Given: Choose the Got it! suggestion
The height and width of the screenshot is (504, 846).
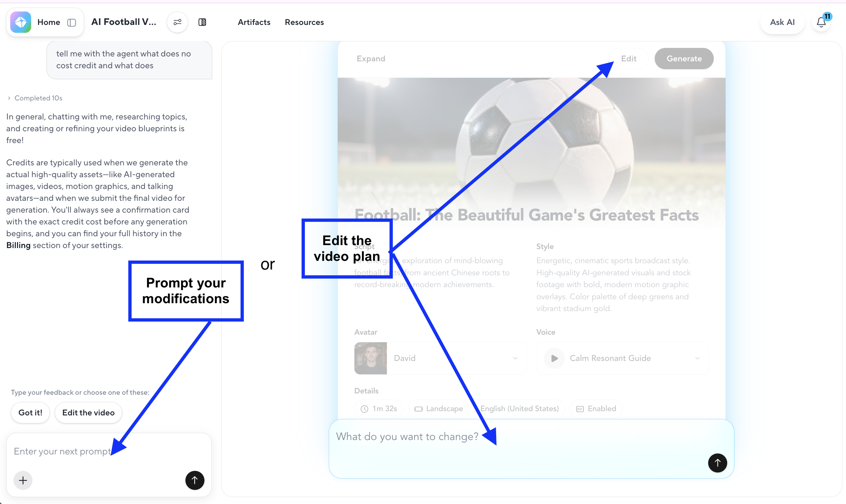Looking at the screenshot, I should click(30, 413).
